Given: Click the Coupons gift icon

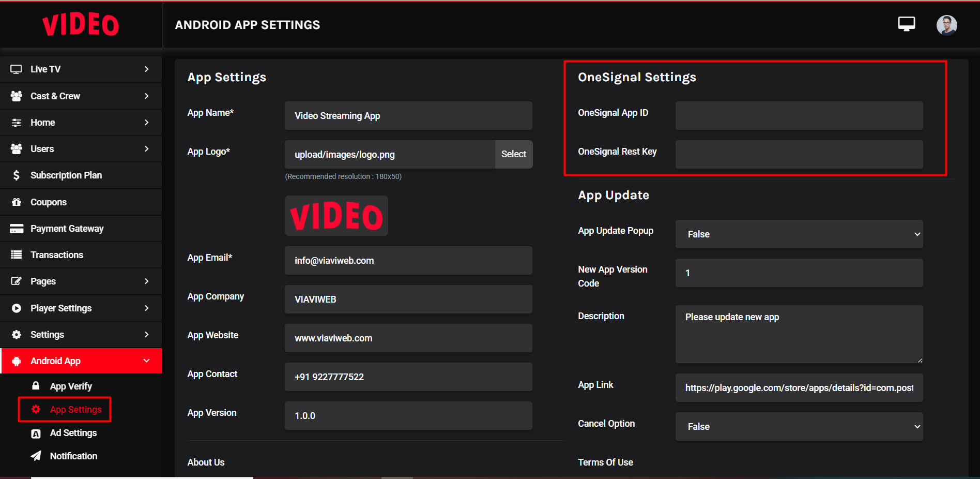Looking at the screenshot, I should 17,202.
